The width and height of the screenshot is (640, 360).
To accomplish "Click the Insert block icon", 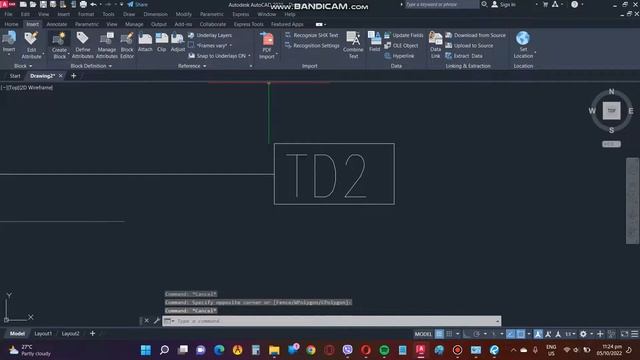I will point(9,39).
